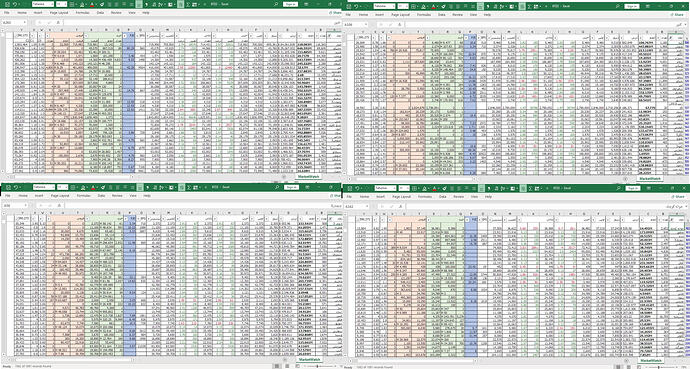The image size is (690, 369).
Task: Click fill color bucket in top-left window
Action: click(x=82, y=4)
